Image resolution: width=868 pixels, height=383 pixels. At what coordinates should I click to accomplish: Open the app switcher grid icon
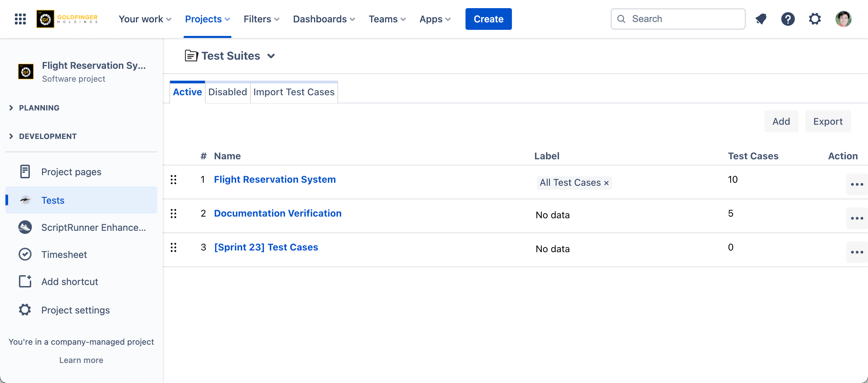click(x=20, y=19)
